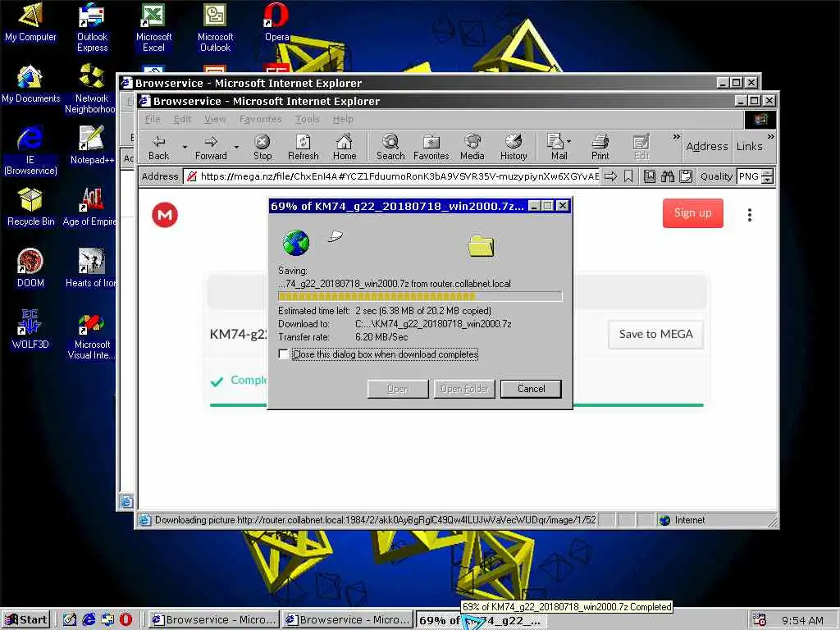Viewport: 840px width, 630px height.
Task: Cancel the file download
Action: click(x=531, y=389)
